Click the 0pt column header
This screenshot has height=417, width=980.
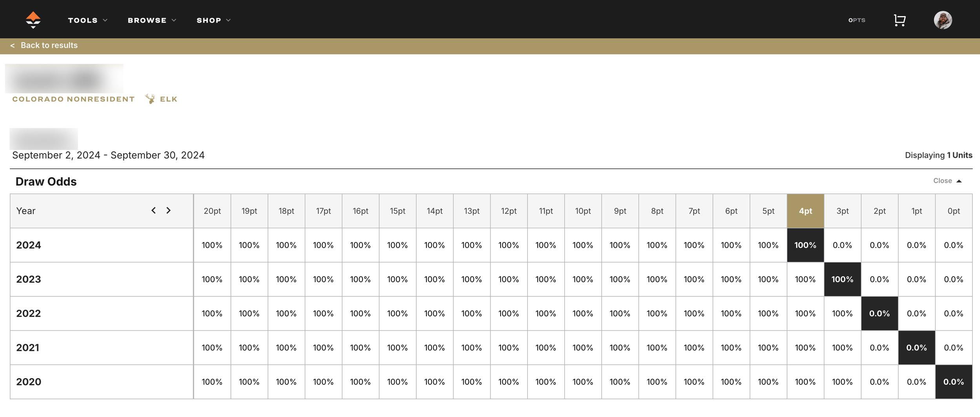(x=954, y=210)
